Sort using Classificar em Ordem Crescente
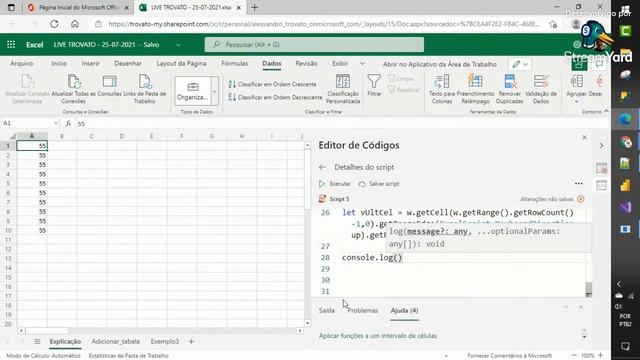 (273, 84)
